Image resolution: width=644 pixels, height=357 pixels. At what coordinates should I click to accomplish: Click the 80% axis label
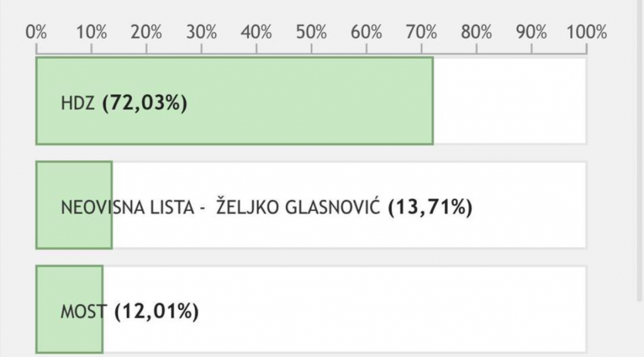coord(477,32)
